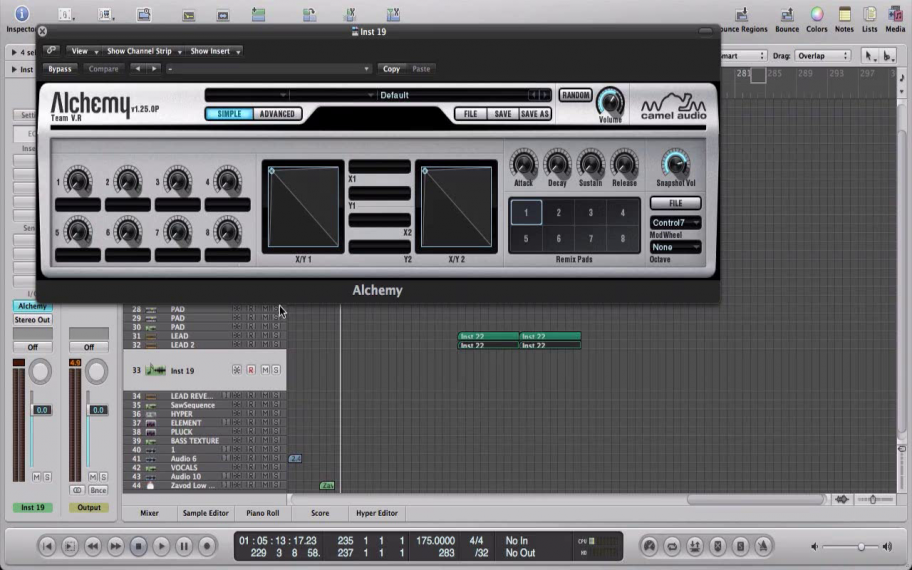Expand the Inst disclosure triangle in Inspector

point(14,69)
